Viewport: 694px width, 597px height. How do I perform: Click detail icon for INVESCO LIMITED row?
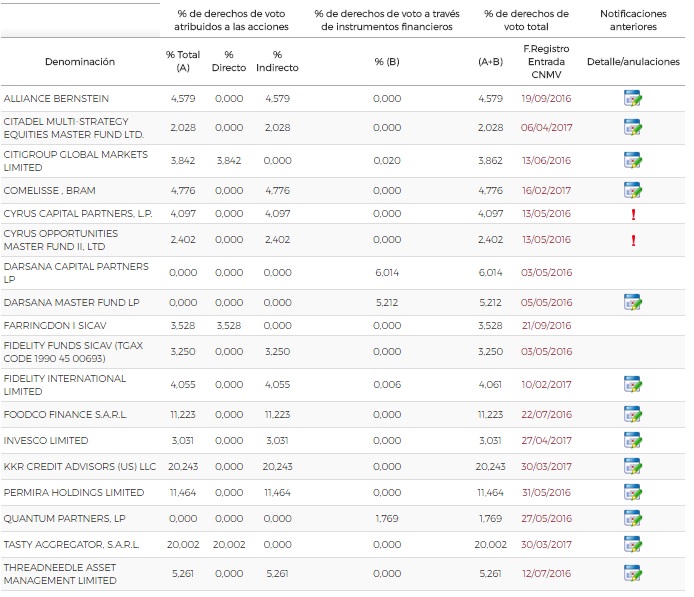tap(632, 440)
